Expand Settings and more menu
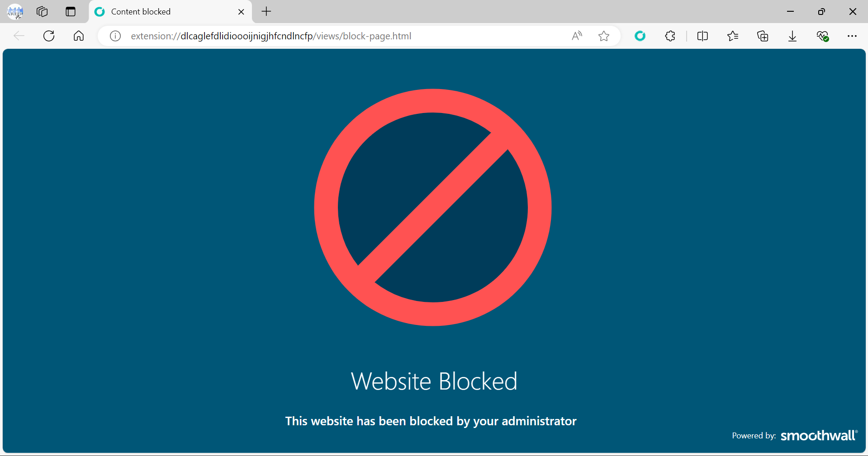The width and height of the screenshot is (868, 456). pos(852,36)
